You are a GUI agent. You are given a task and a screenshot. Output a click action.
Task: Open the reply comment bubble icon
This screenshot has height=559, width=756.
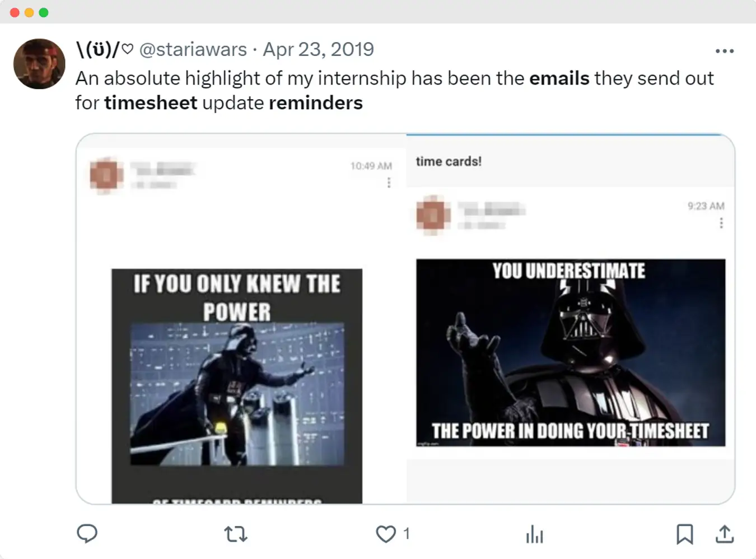[x=87, y=533]
